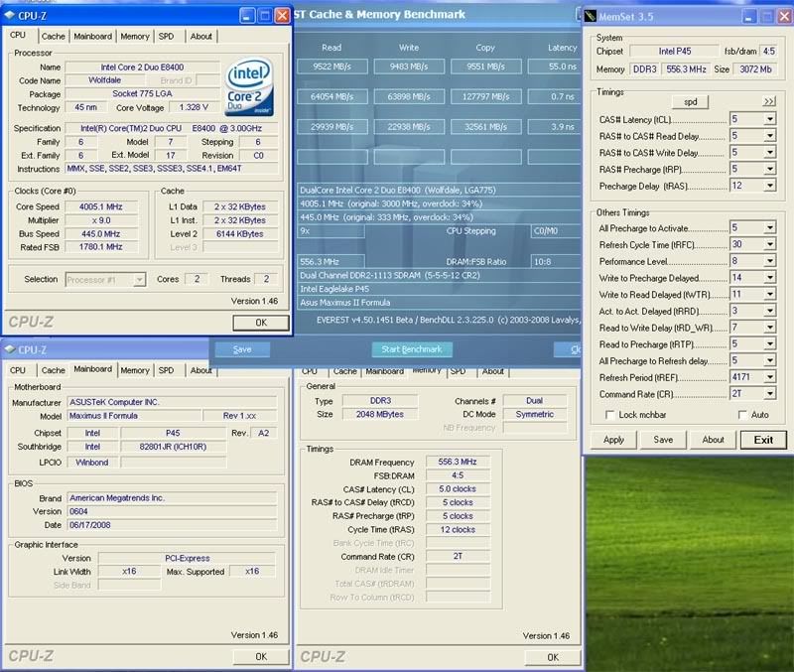Screen dimensions: 794x672
Task: Open the All Precharge to Refresh delay dropdown
Action: [x=770, y=360]
